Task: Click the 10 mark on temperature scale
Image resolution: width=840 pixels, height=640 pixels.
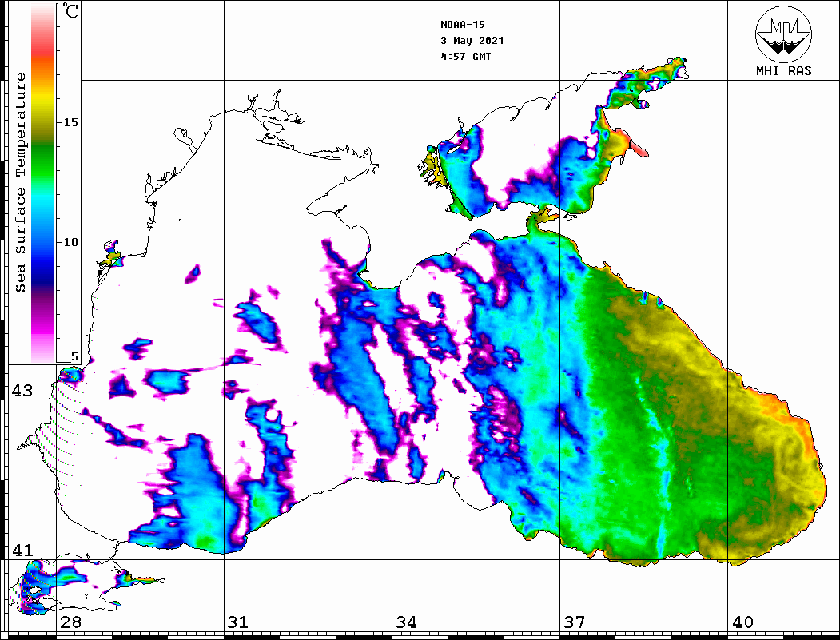Action: [x=70, y=242]
